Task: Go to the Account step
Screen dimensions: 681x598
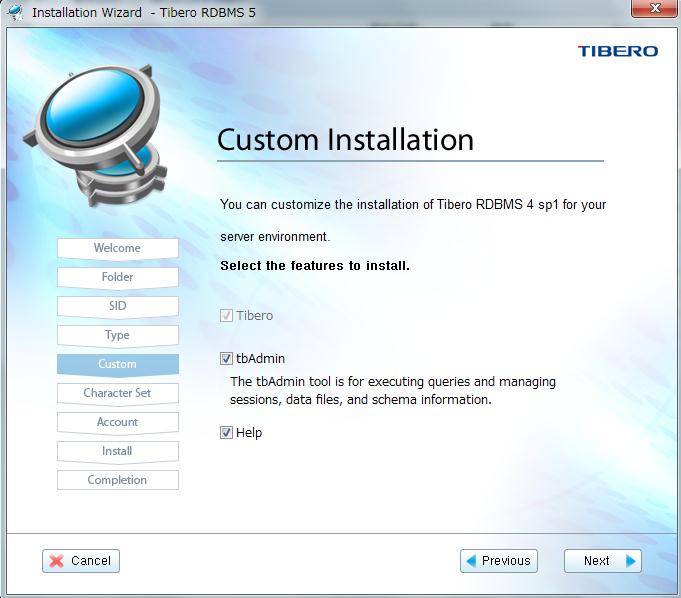Action: tap(118, 422)
